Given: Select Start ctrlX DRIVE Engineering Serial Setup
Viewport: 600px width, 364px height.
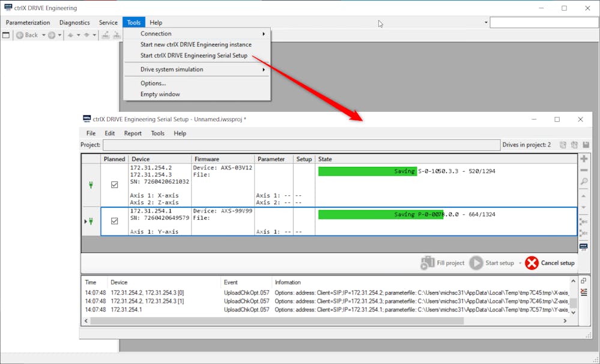Looking at the screenshot, I should 193,55.
